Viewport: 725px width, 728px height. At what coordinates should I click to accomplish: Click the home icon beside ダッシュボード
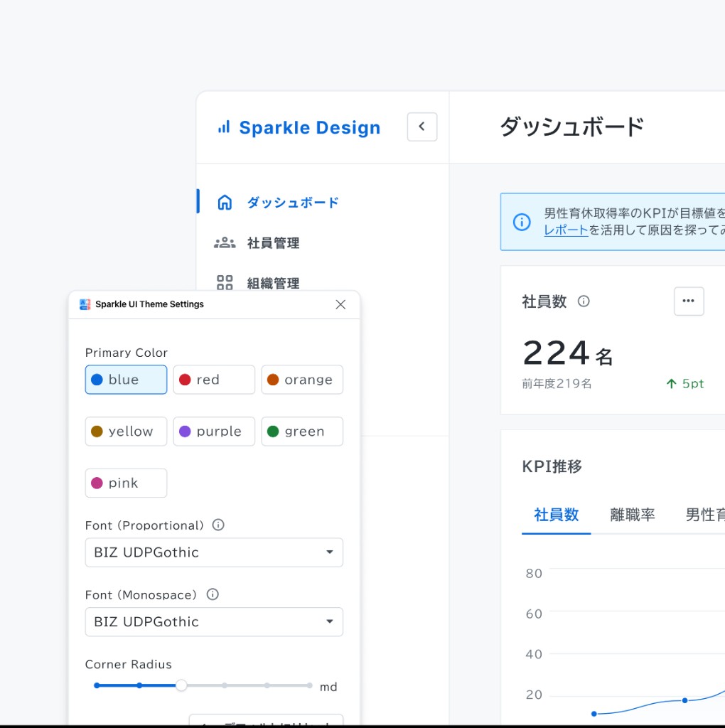[x=225, y=203]
